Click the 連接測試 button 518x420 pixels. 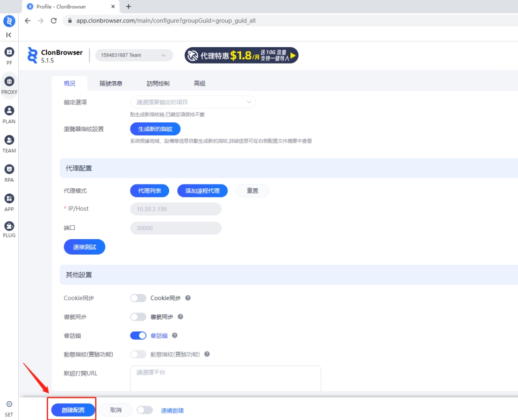coord(85,247)
